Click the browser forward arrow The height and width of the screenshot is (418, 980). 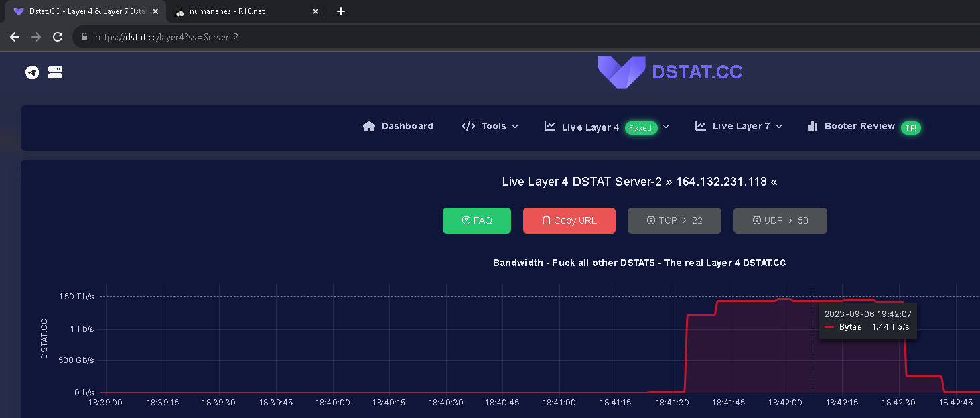pyautogui.click(x=36, y=37)
